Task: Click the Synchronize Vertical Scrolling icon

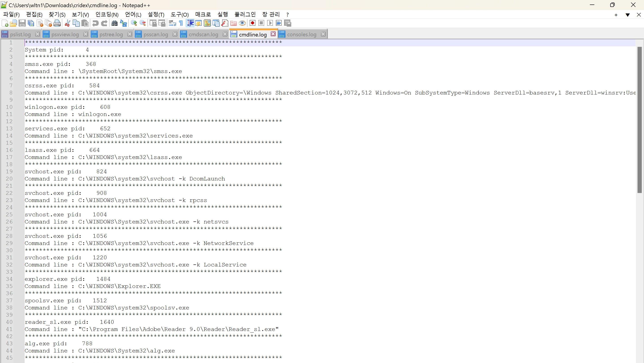Action: (x=153, y=23)
